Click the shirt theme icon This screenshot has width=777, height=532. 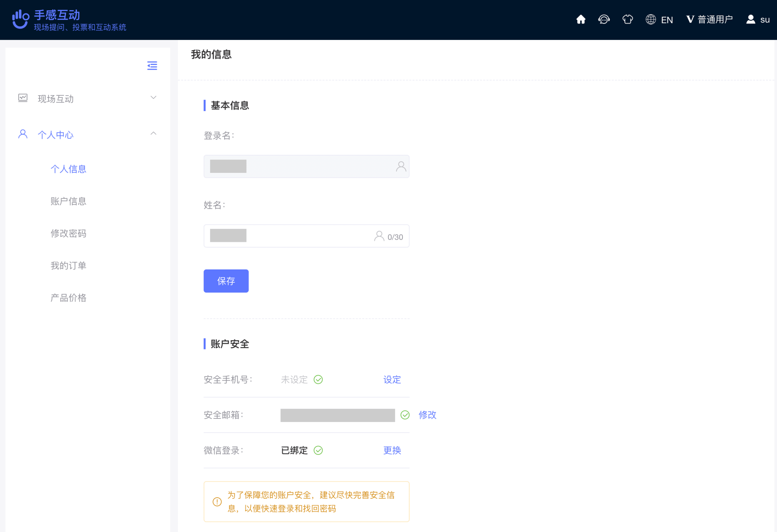(628, 19)
